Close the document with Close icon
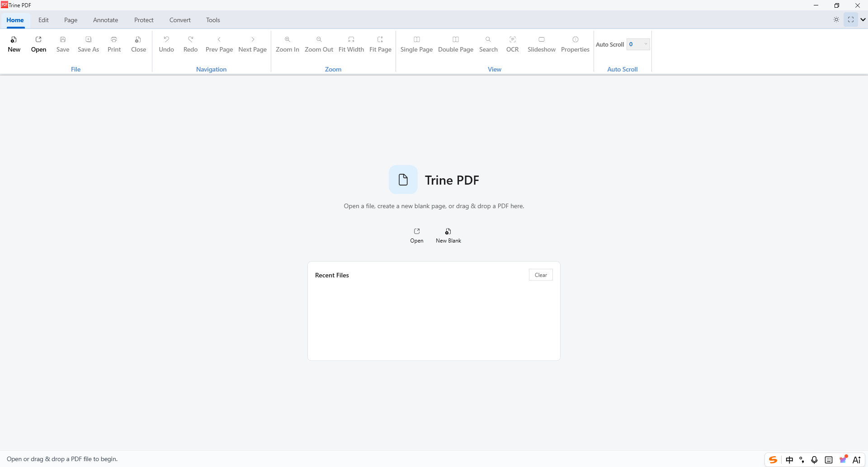The width and height of the screenshot is (868, 467). point(138,44)
